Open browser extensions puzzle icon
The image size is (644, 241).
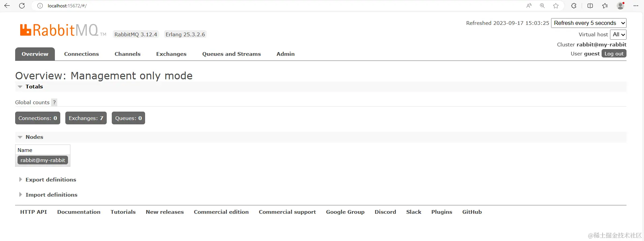click(574, 6)
